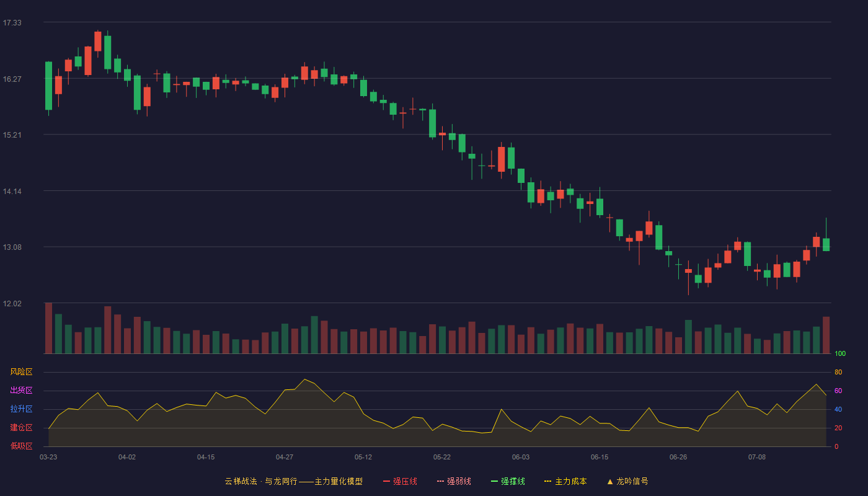Click the green dash icon beside 强撑线
Image resolution: width=868 pixels, height=496 pixels.
pyautogui.click(x=494, y=481)
